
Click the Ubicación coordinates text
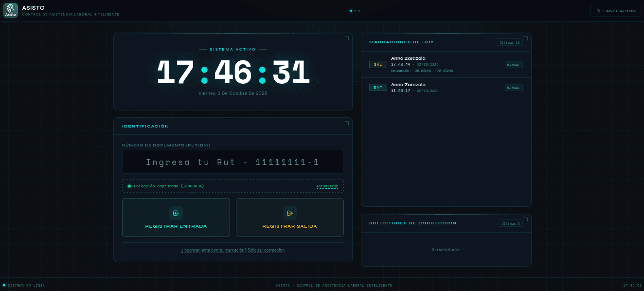(x=422, y=71)
